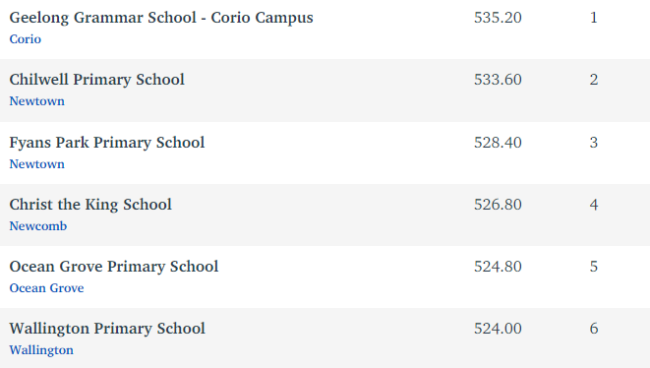This screenshot has width=650, height=368.
Task: Open Fyans Park Primary School entry
Action: click(107, 143)
